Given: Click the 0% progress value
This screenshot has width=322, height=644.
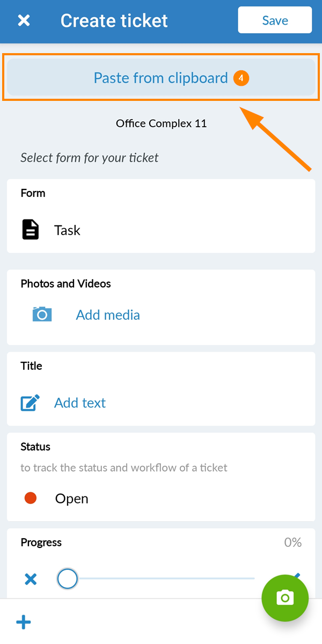Looking at the screenshot, I should pyautogui.click(x=293, y=543).
